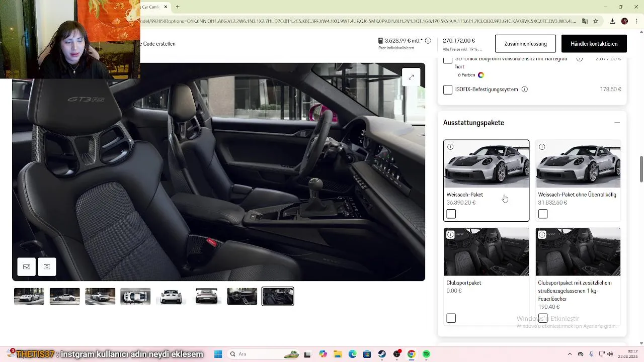The image size is (644, 362).
Task: Click the page vertical scrollbar thumb
Action: (x=641, y=169)
